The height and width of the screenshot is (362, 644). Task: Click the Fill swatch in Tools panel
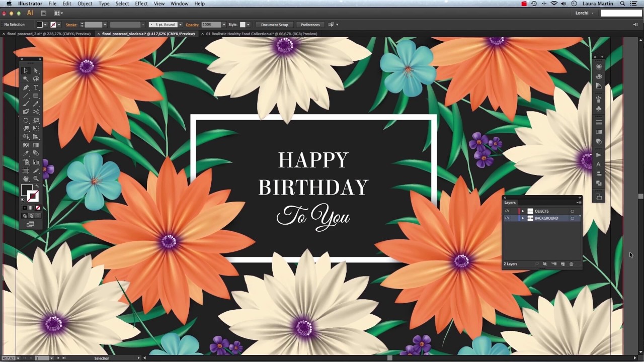pyautogui.click(x=26, y=190)
